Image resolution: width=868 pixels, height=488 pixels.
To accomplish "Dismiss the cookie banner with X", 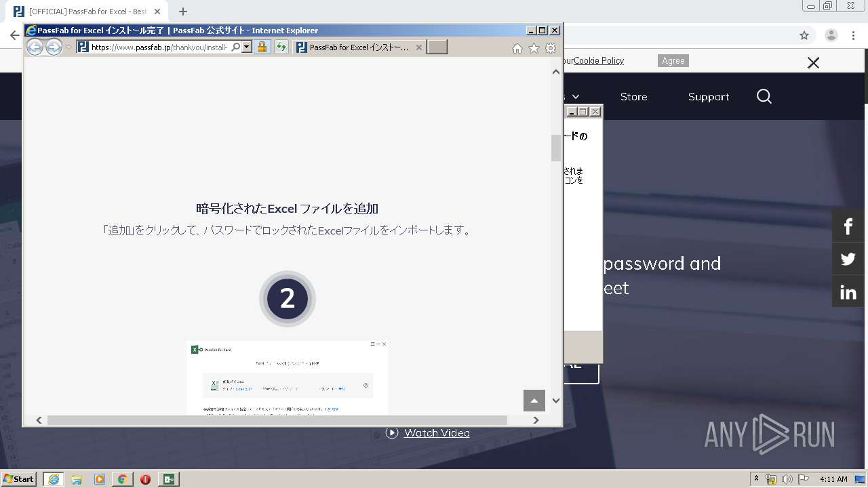I will tap(813, 63).
